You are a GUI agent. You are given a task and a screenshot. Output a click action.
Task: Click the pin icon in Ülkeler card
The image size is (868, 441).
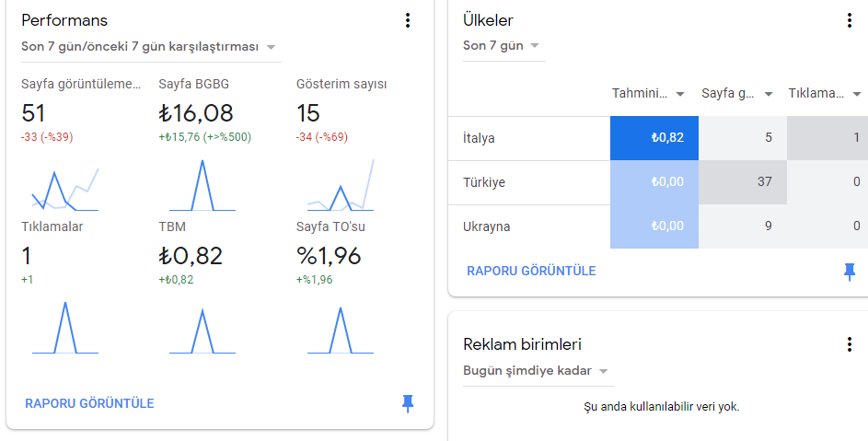850,272
